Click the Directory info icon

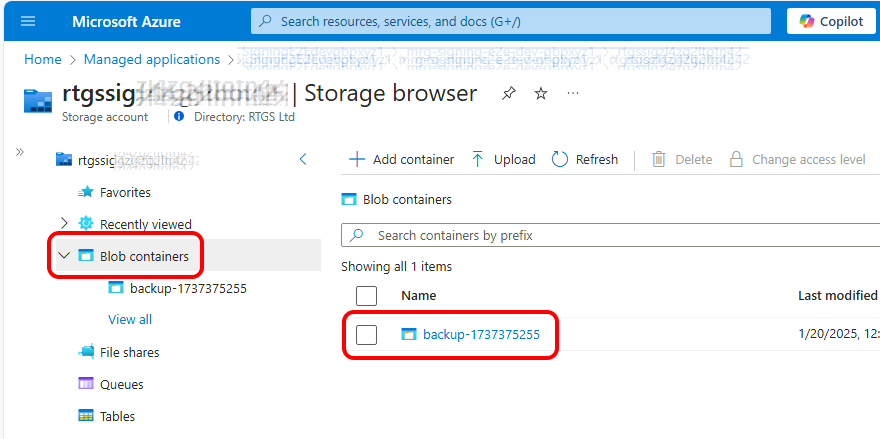[179, 117]
